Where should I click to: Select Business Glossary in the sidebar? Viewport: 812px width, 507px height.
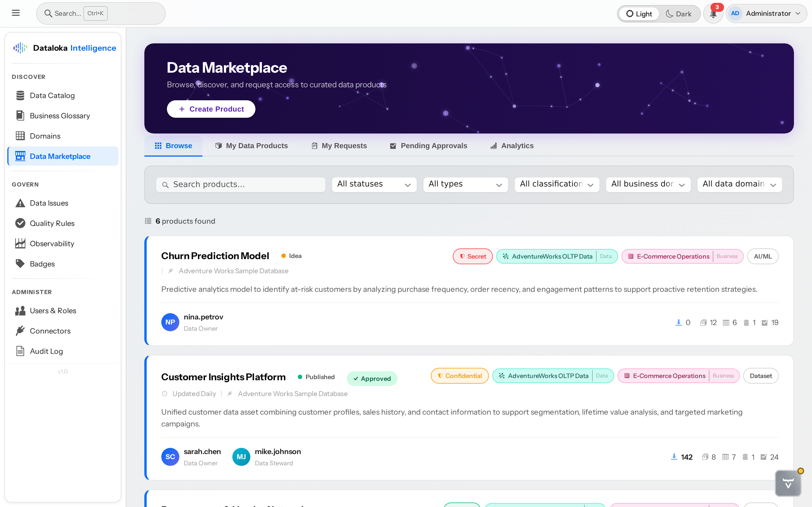pos(60,115)
